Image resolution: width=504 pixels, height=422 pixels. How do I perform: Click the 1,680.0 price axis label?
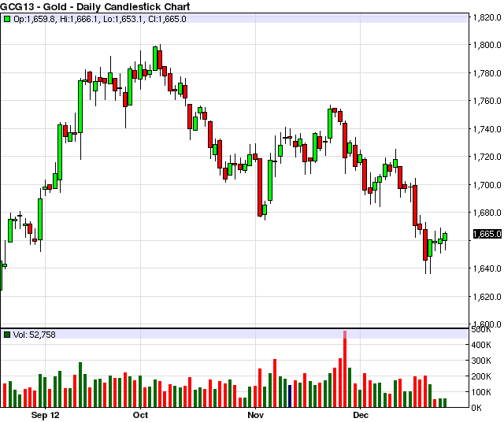pyautogui.click(x=487, y=213)
